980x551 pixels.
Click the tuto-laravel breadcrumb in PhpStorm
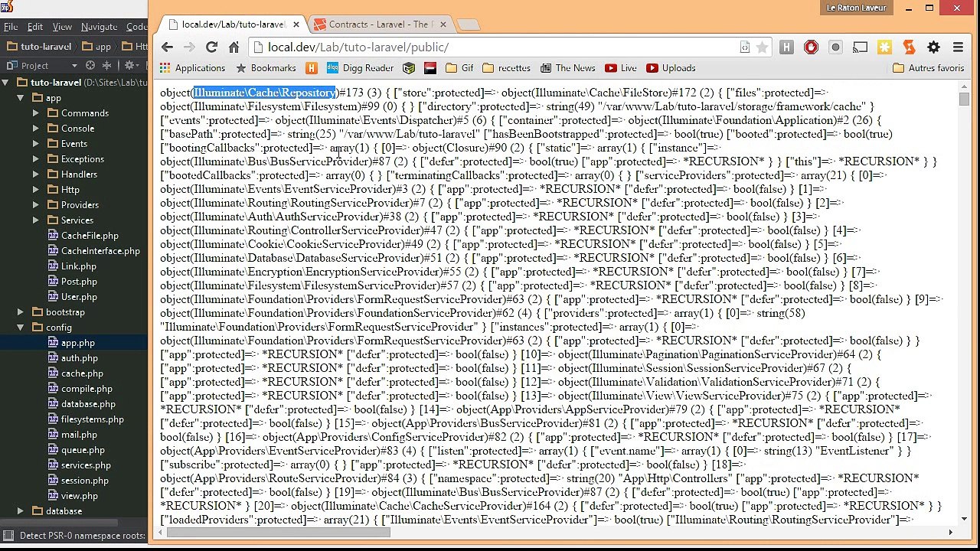click(39, 47)
